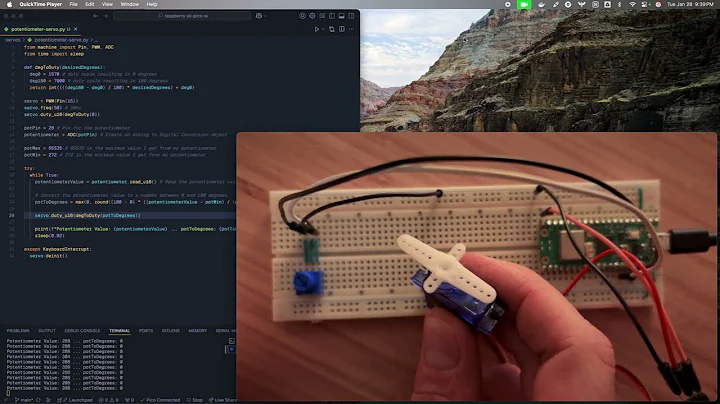Click the Siri icon in menu bar
Image resolution: width=720 pixels, height=404 pixels.
(x=658, y=4)
